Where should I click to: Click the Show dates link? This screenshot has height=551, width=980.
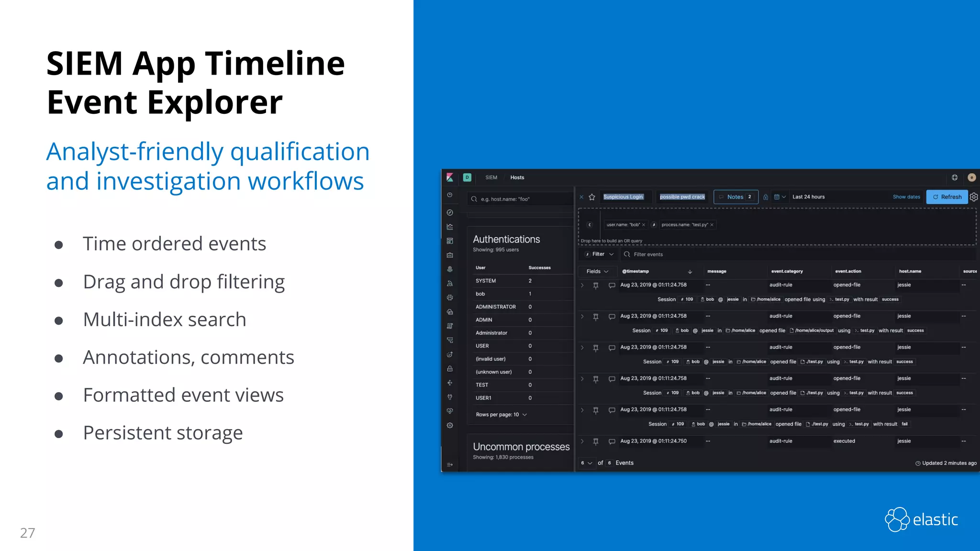click(906, 197)
